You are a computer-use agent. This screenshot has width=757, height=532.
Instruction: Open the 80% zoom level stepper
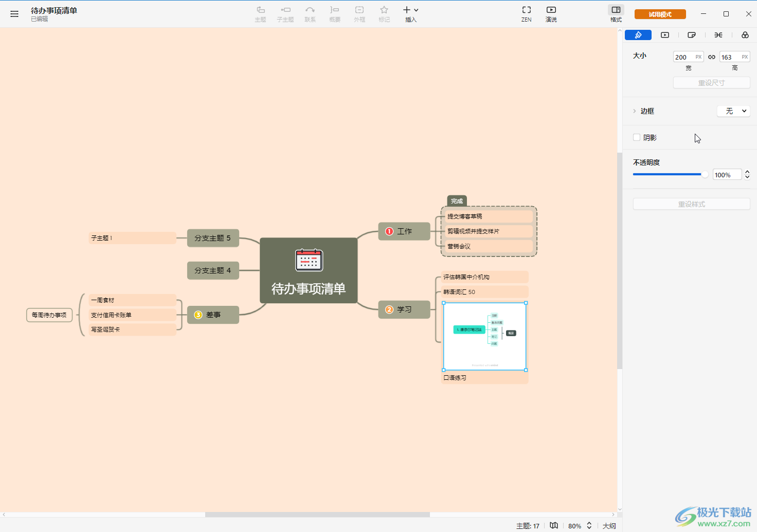[x=589, y=525]
